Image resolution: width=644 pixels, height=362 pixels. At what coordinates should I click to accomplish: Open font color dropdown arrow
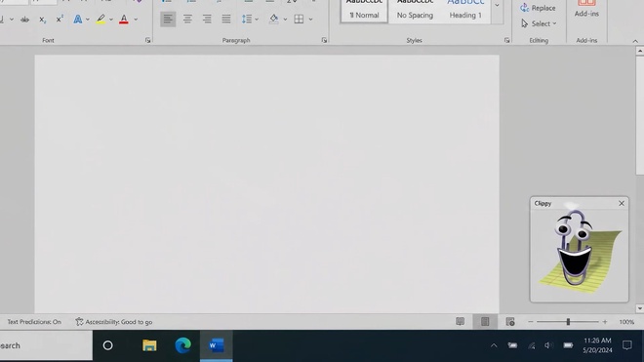pos(136,20)
